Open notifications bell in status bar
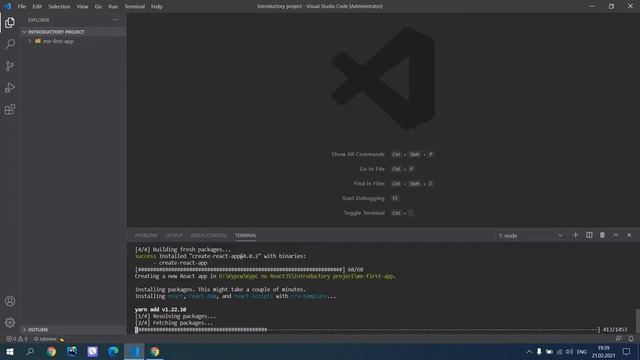Screen dimensions: 640x360 click(x=631, y=338)
